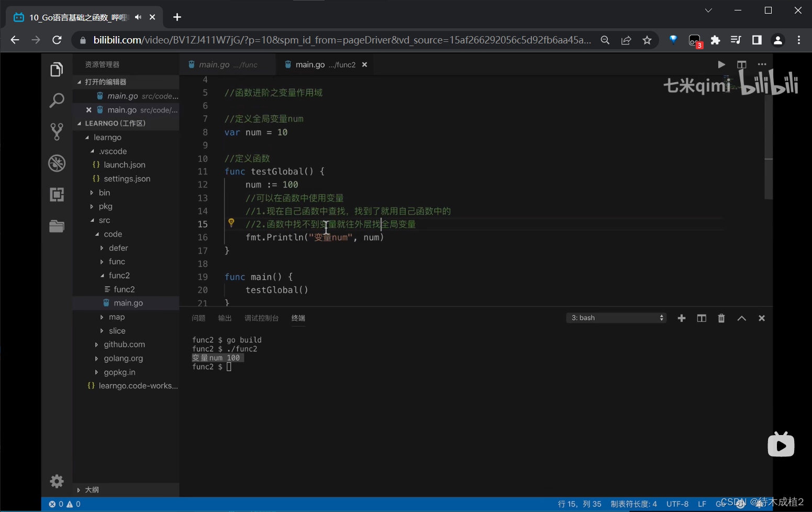
Task: Open the Chrome profile avatar
Action: [x=778, y=40]
